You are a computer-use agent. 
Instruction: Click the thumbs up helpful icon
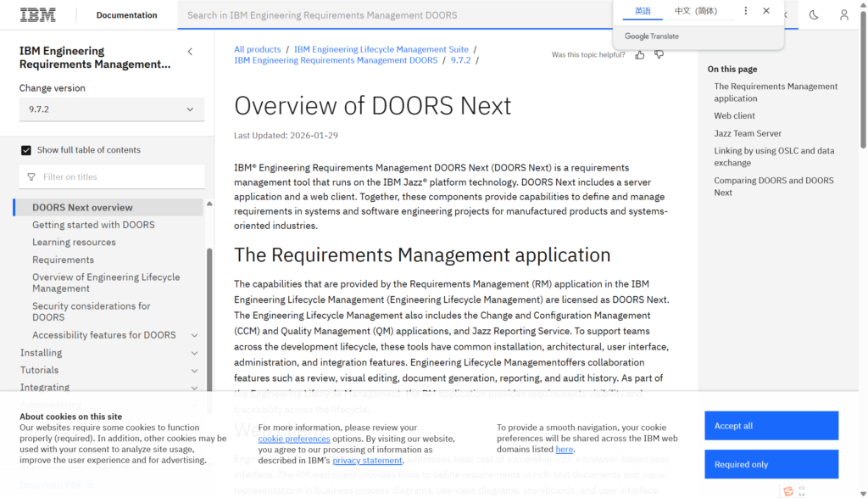pos(640,55)
